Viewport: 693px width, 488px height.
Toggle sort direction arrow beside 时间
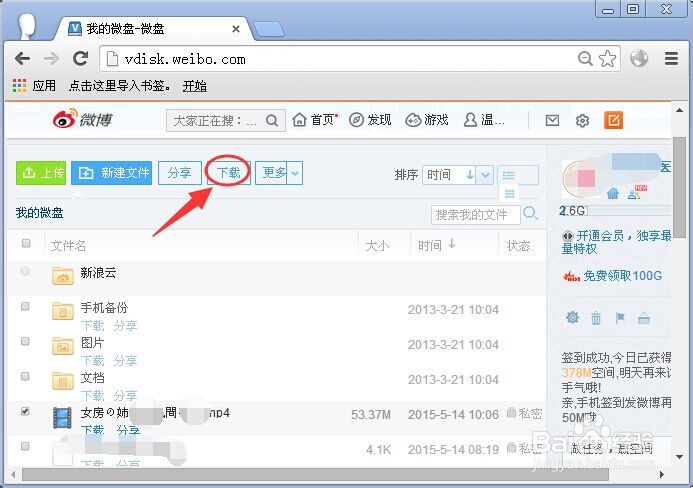pos(470,175)
